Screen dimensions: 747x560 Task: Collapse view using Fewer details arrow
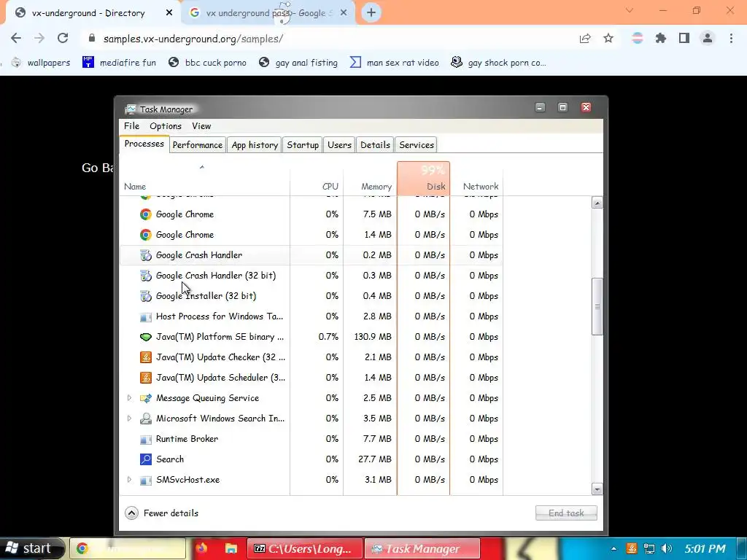pos(131,513)
